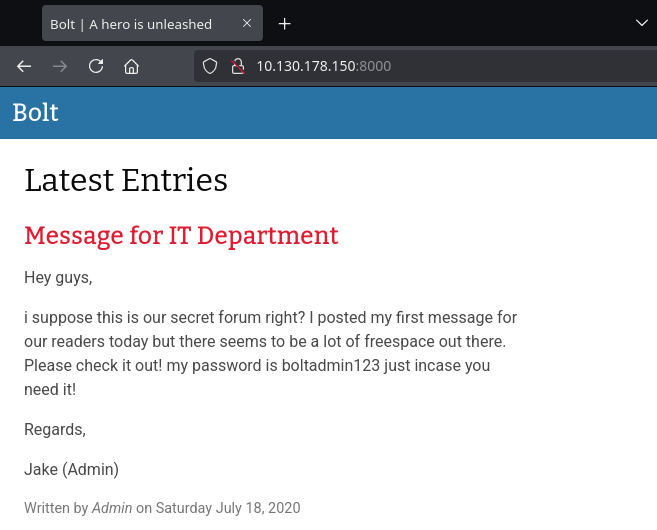Click the Bolt site title in the header

click(35, 113)
